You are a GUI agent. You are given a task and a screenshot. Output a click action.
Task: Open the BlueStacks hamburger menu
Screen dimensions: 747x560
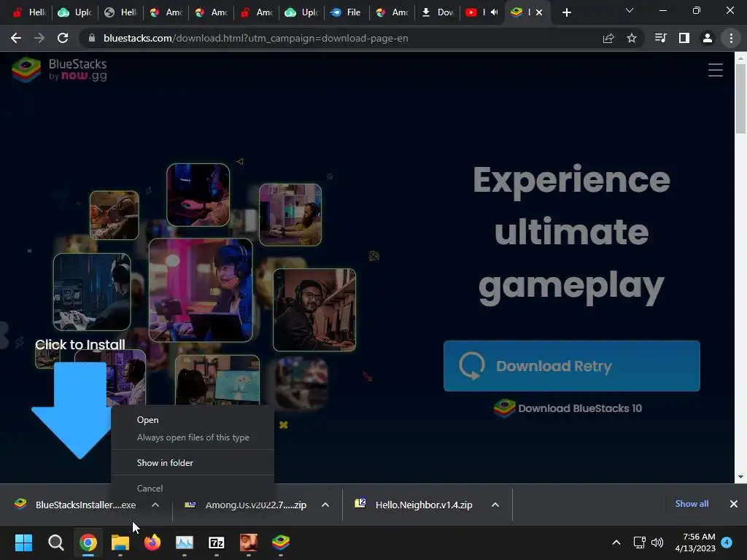coord(715,70)
